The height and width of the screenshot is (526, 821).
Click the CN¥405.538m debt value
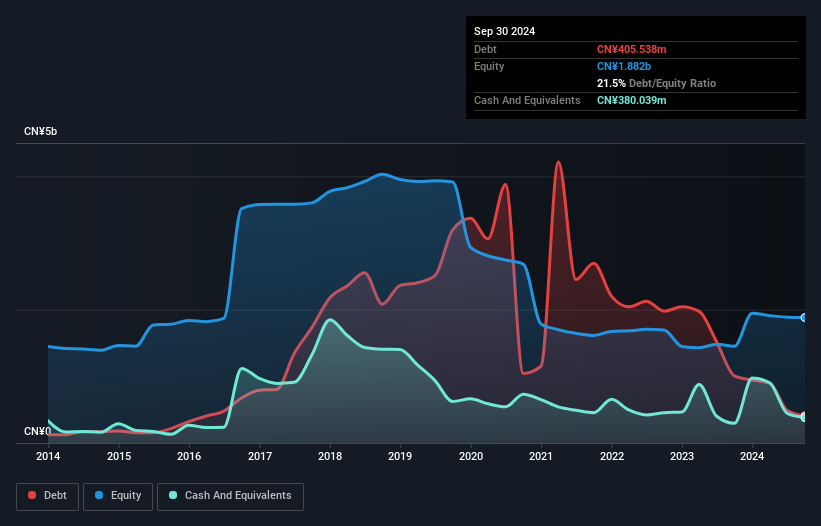click(631, 49)
